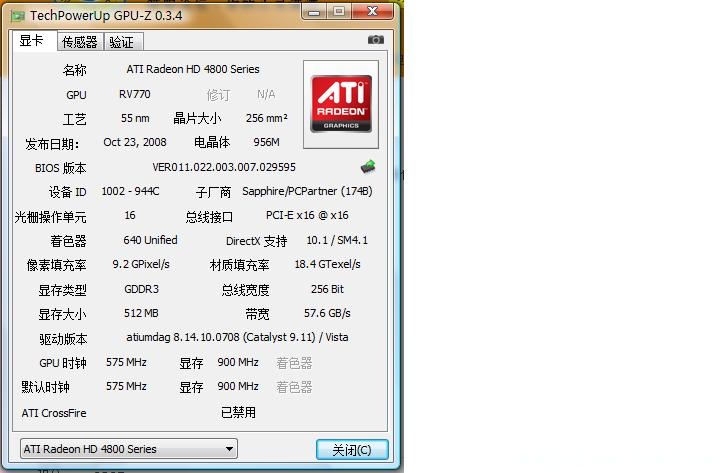Viewport: 720px width, 473px height.
Task: Click the camera screenshot icon
Action: click(x=376, y=40)
